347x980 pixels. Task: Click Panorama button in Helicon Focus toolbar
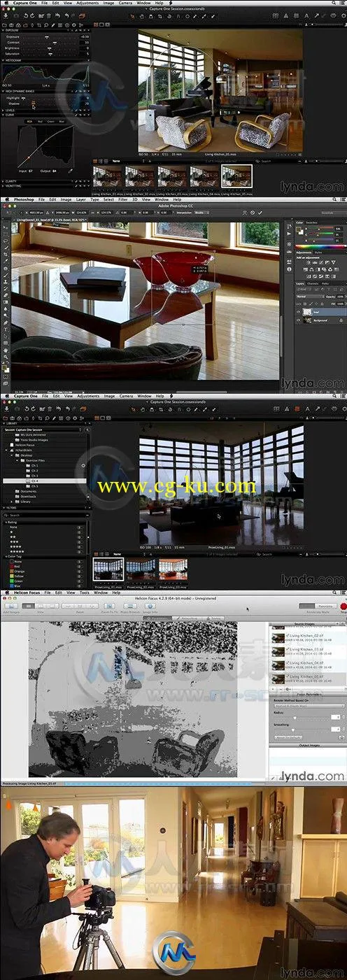(x=326, y=606)
